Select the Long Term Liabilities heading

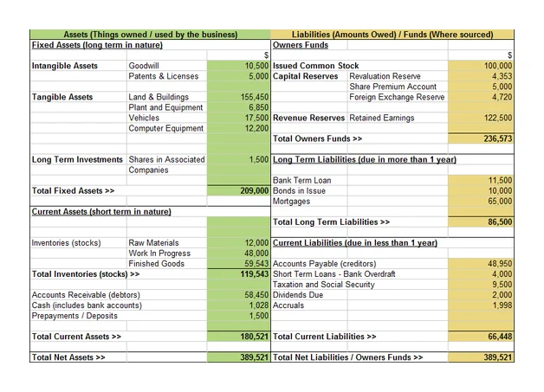(x=365, y=159)
